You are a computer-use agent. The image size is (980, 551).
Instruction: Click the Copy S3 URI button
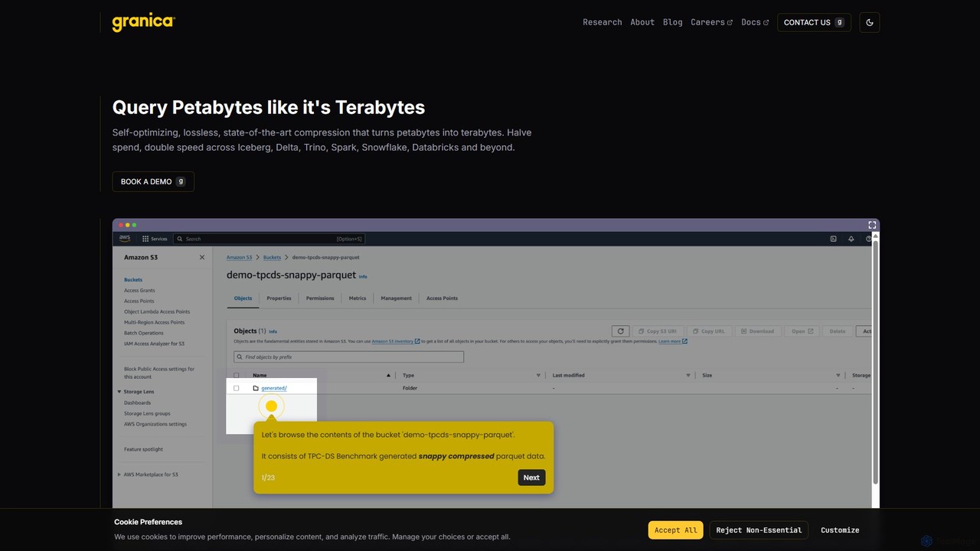658,331
